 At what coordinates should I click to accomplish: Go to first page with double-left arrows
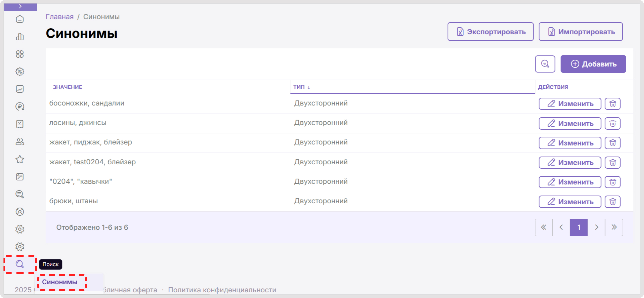pos(544,227)
